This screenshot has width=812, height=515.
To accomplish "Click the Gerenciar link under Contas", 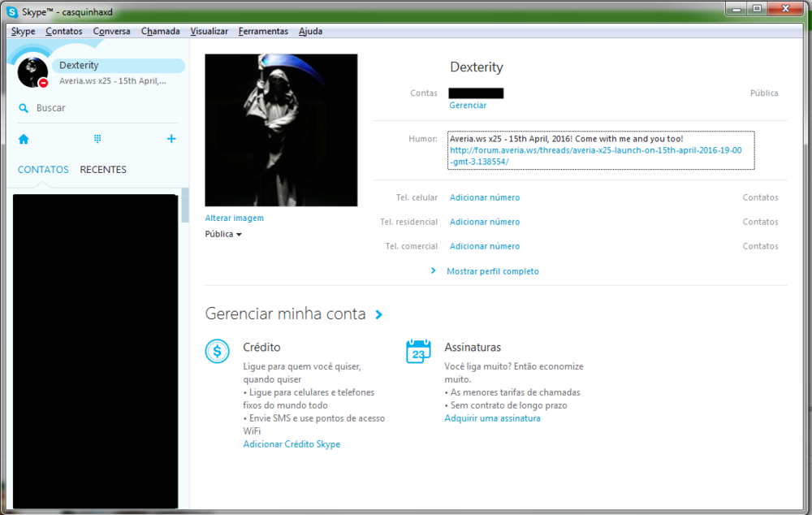I will (468, 105).
